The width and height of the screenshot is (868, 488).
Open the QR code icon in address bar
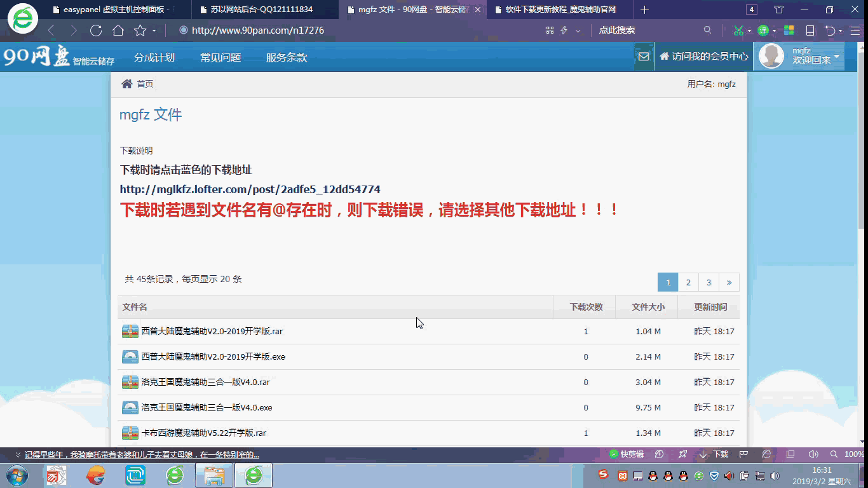pos(550,30)
